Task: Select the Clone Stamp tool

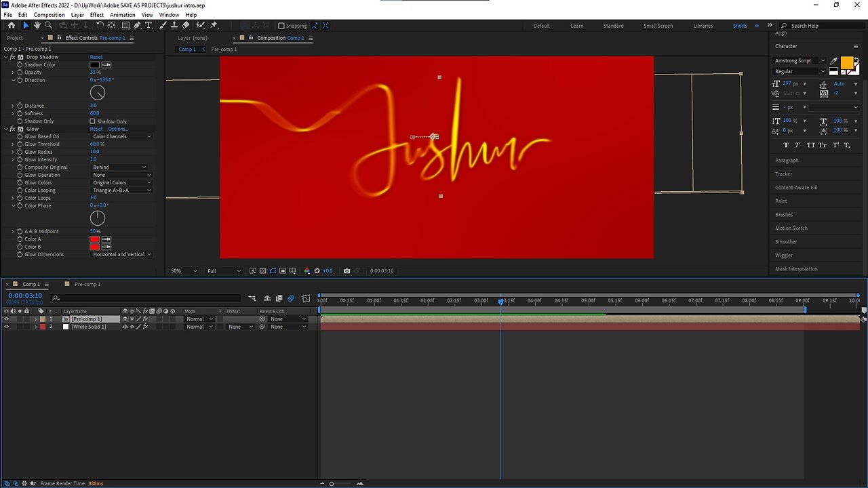Action: coord(175,25)
